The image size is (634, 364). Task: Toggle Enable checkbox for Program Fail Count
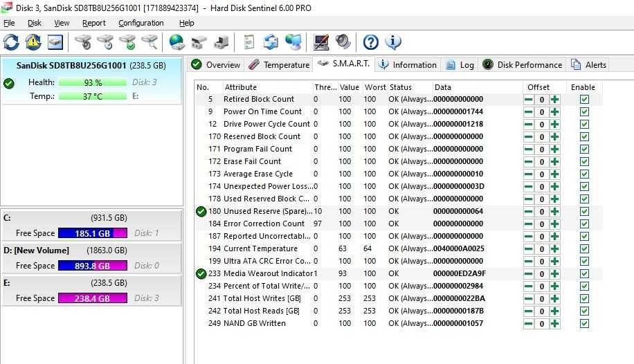click(x=584, y=149)
